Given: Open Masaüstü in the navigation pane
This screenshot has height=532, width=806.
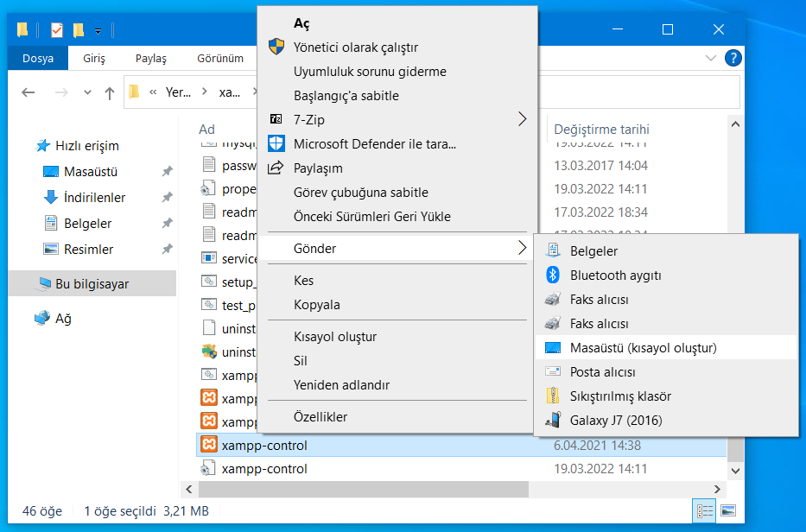Looking at the screenshot, I should (91, 172).
